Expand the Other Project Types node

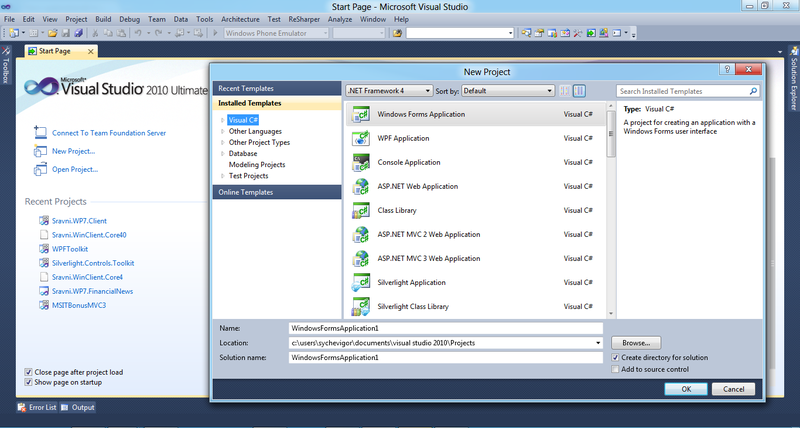[222, 142]
